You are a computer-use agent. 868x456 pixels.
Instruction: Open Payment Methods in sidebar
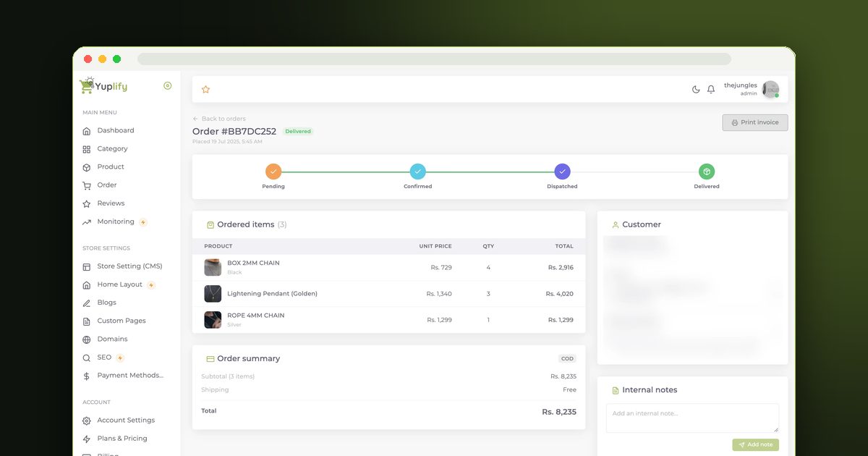(123, 376)
